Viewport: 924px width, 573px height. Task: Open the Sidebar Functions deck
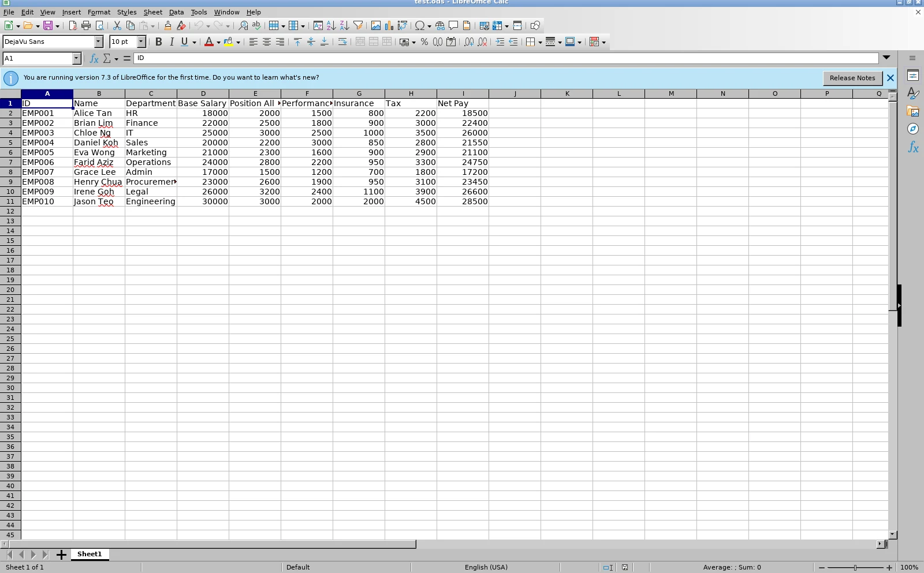913,147
